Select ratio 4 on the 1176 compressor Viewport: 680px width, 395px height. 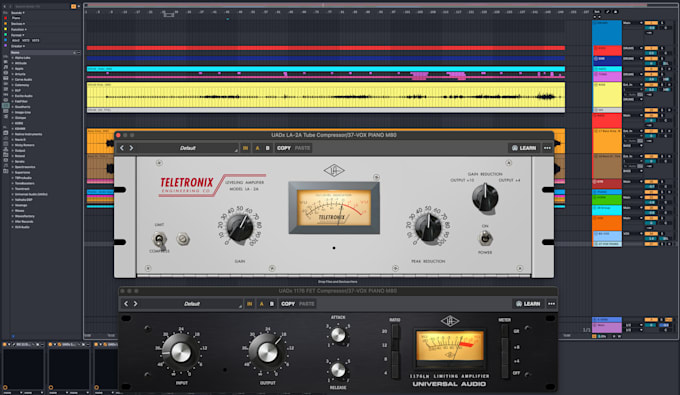tap(395, 372)
